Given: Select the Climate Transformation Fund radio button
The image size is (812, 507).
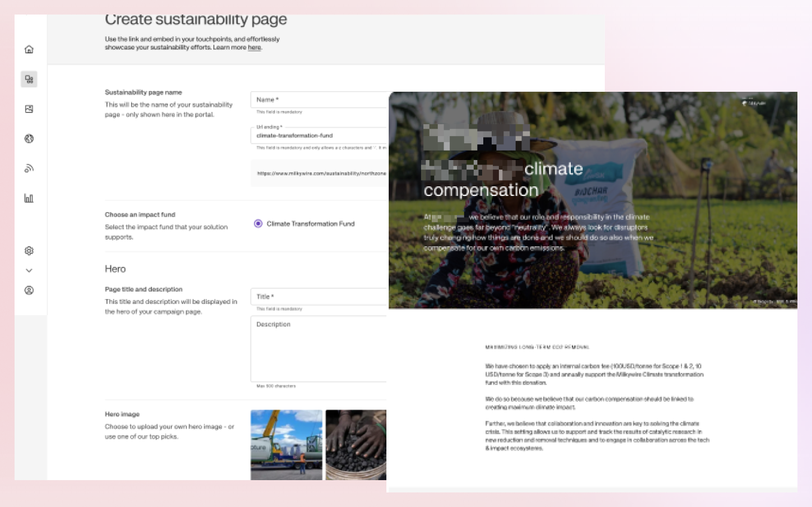Looking at the screenshot, I should click(x=258, y=223).
